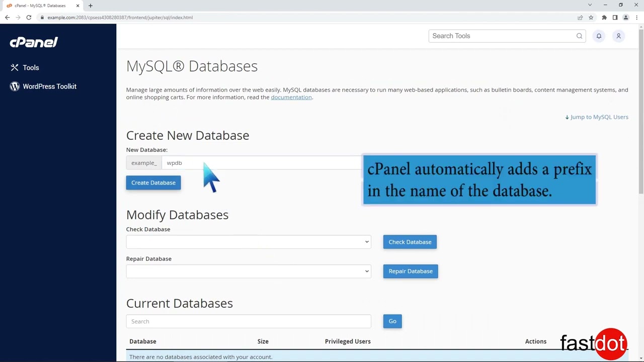This screenshot has height=362, width=644.
Task: Open the user account icon in cPanel header
Action: tap(618, 36)
